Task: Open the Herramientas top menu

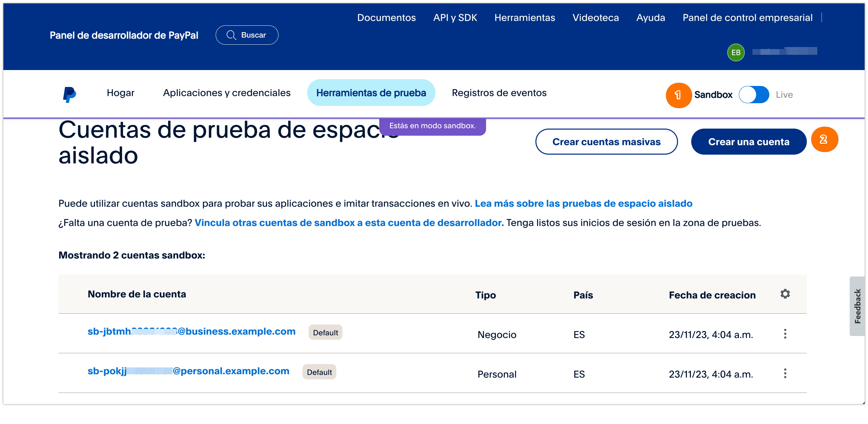Action: click(x=525, y=18)
